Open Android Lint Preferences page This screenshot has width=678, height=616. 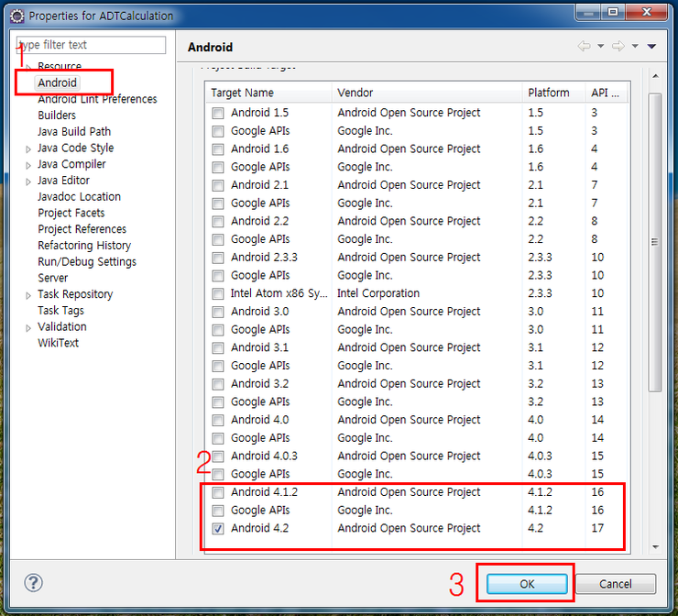(97, 99)
